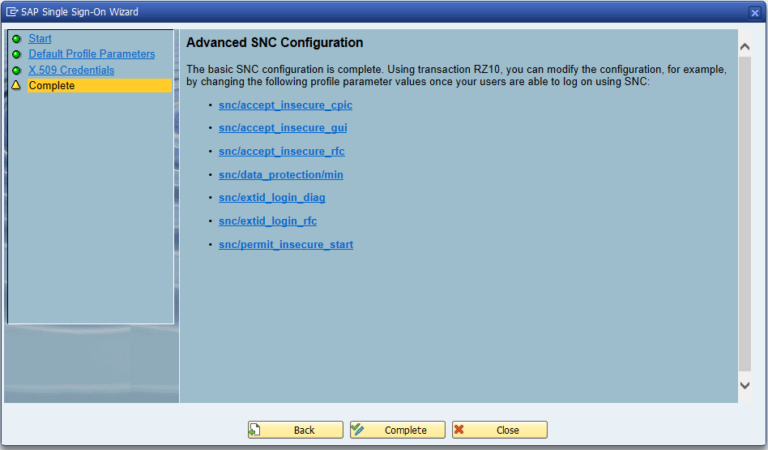Click the Close button with red X

click(500, 430)
